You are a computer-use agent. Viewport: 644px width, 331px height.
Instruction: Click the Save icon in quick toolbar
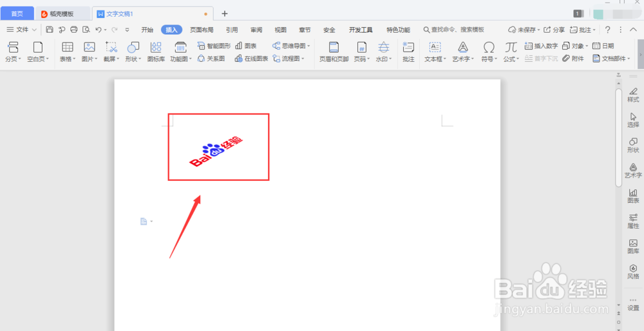pyautogui.click(x=50, y=30)
